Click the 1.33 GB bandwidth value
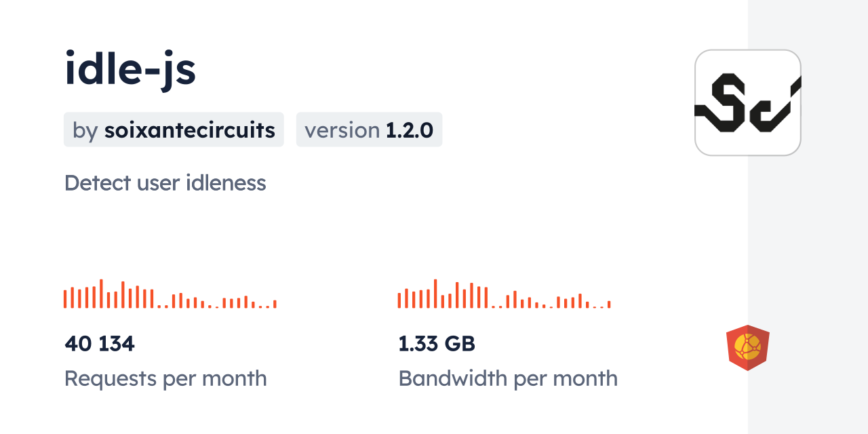Image resolution: width=868 pixels, height=434 pixels. (437, 344)
